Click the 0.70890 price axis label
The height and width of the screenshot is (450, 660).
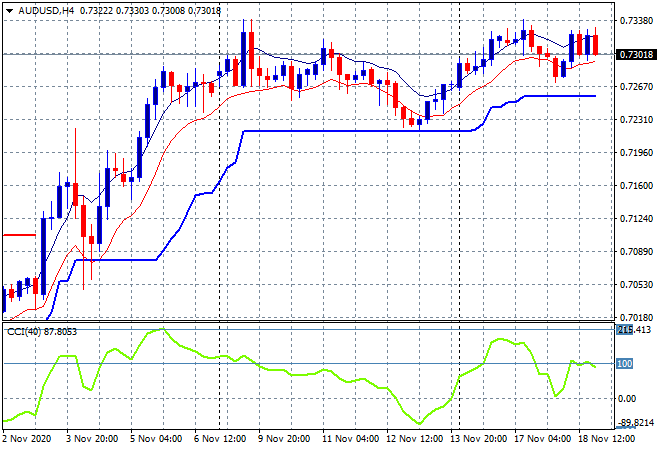(636, 252)
